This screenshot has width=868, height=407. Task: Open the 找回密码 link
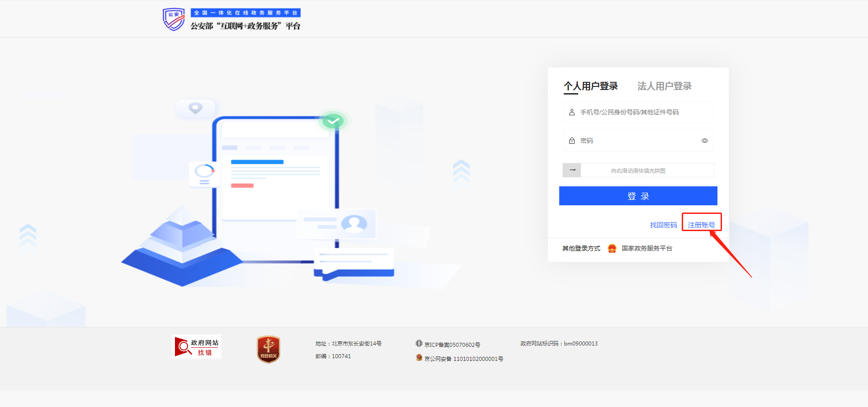[x=664, y=225]
